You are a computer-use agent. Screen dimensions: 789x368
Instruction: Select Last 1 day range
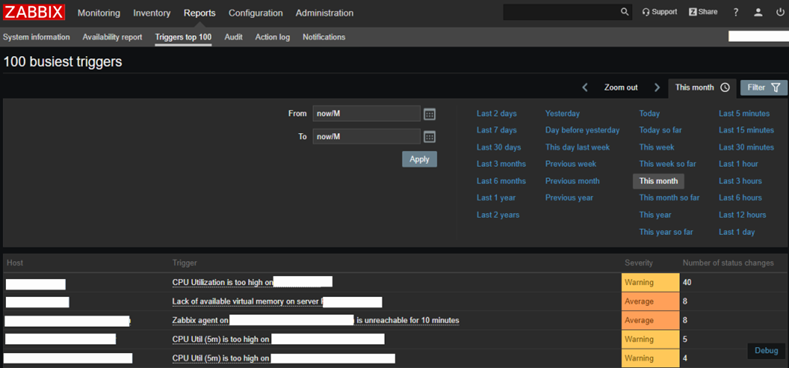pyautogui.click(x=737, y=232)
